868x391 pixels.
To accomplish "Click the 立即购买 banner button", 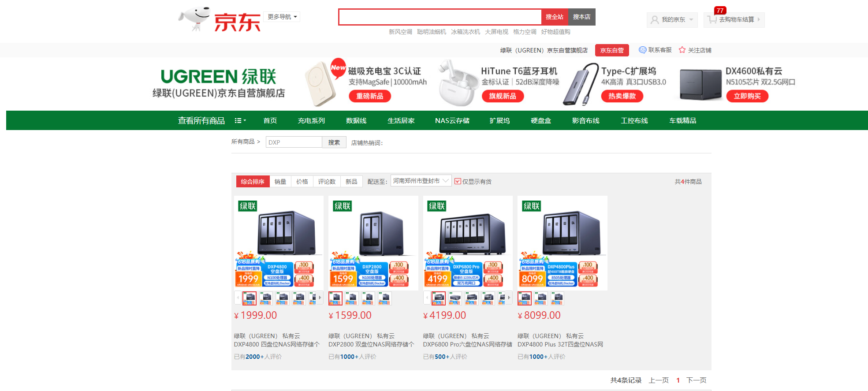I will coord(747,96).
